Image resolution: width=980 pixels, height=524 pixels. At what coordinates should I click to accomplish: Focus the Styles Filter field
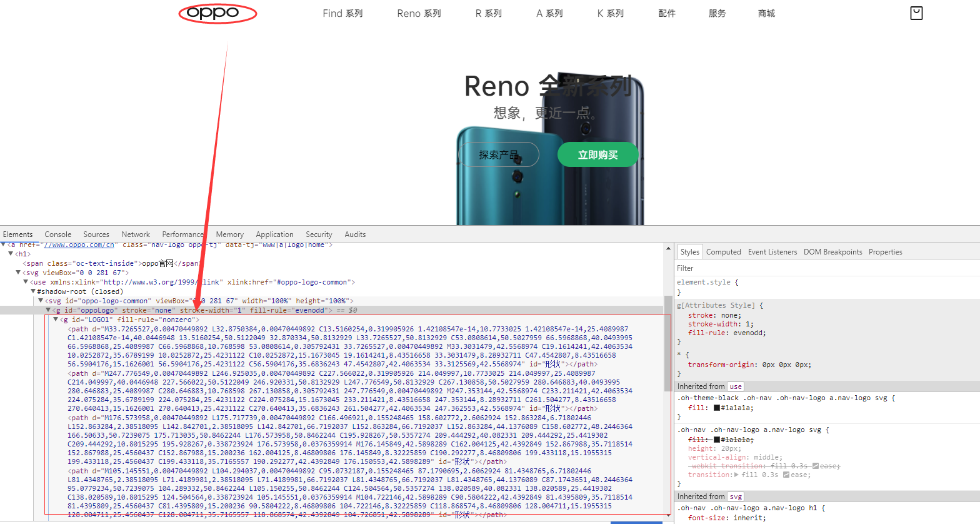827,268
